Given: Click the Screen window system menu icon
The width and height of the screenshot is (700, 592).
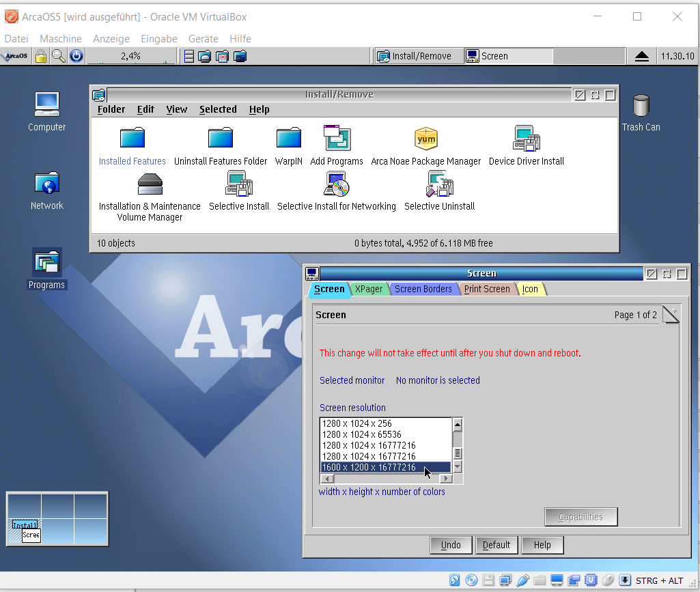Looking at the screenshot, I should point(311,274).
